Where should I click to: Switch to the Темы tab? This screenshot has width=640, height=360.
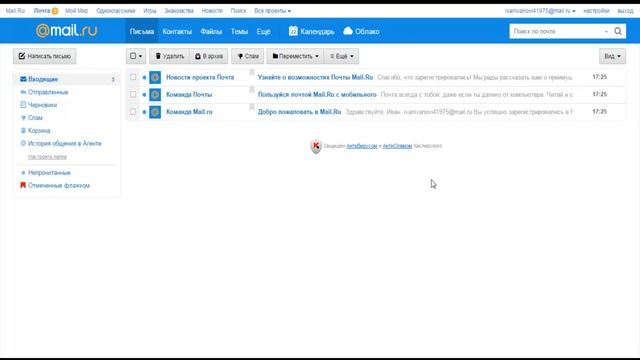tap(239, 31)
